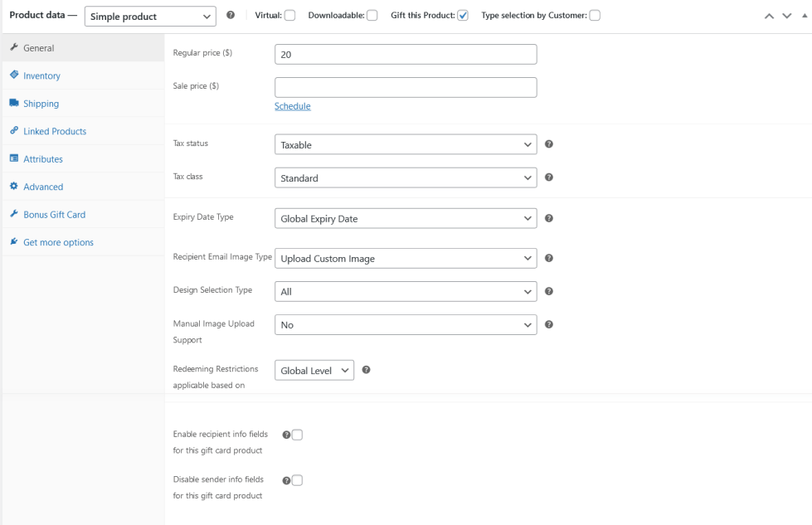Enable the Virtual checkbox
This screenshot has height=525, width=812.
(289, 16)
